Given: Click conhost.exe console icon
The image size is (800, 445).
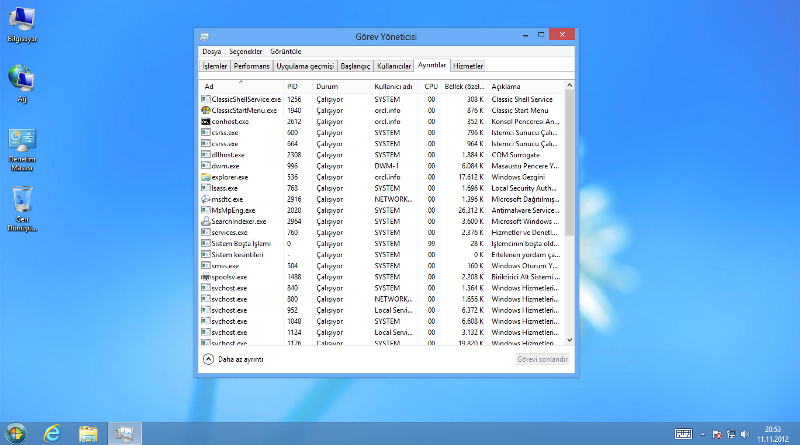Looking at the screenshot, I should pos(206,121).
